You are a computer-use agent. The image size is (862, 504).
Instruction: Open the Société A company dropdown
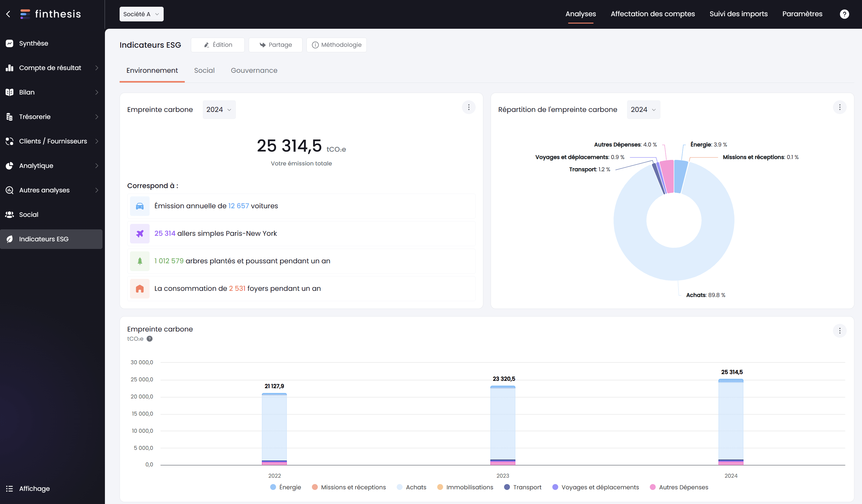[141, 14]
